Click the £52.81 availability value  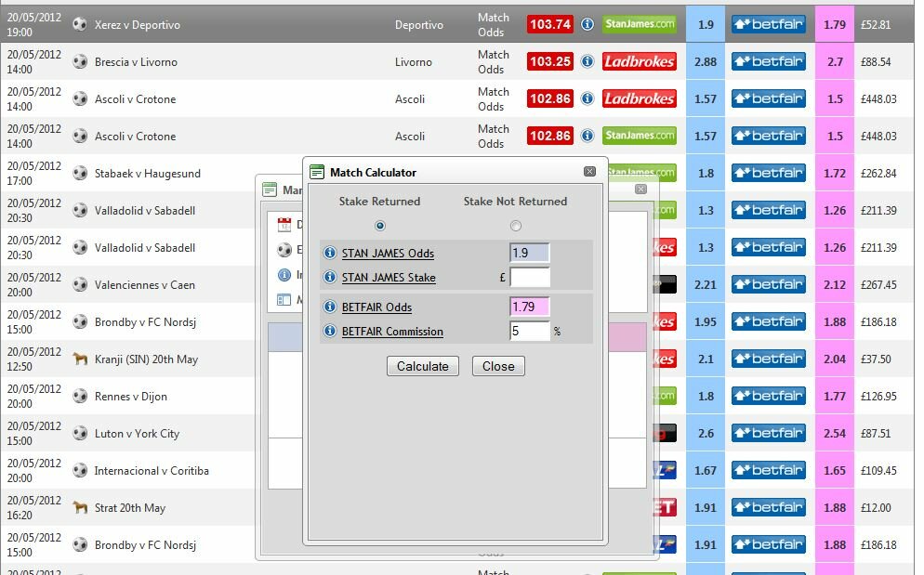coord(876,25)
